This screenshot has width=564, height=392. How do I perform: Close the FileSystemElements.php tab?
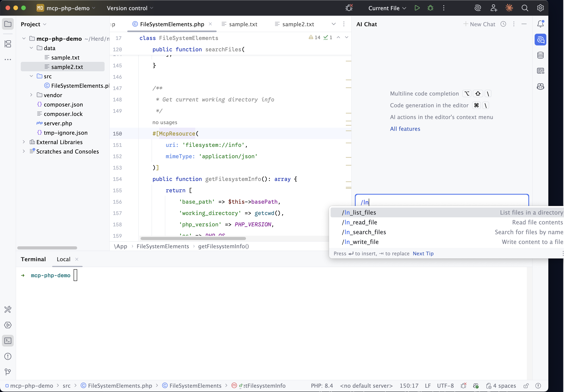[x=210, y=24]
